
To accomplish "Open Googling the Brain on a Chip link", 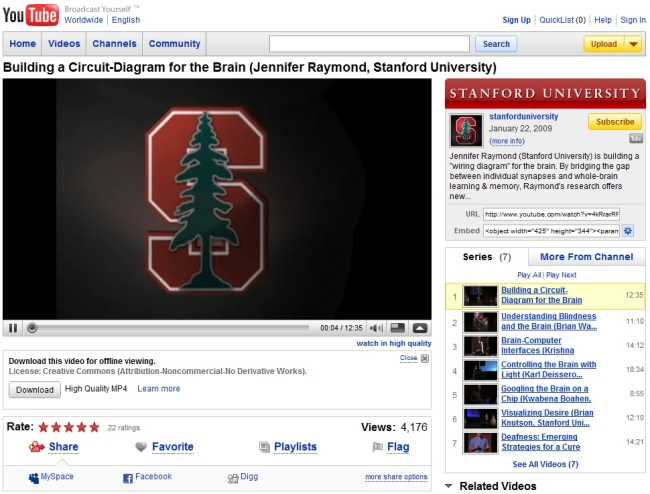I will 546,393.
